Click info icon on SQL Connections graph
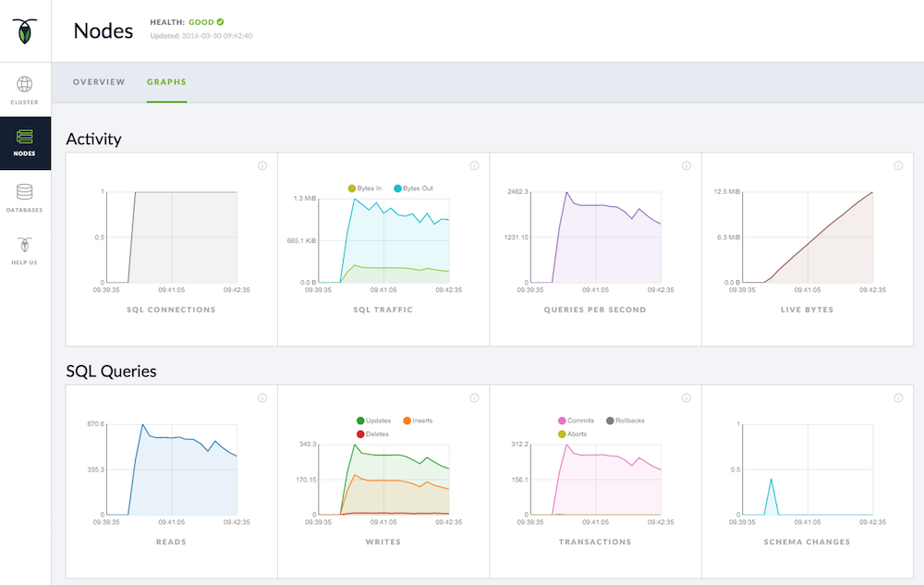Viewport: 924px width, 585px height. [262, 166]
